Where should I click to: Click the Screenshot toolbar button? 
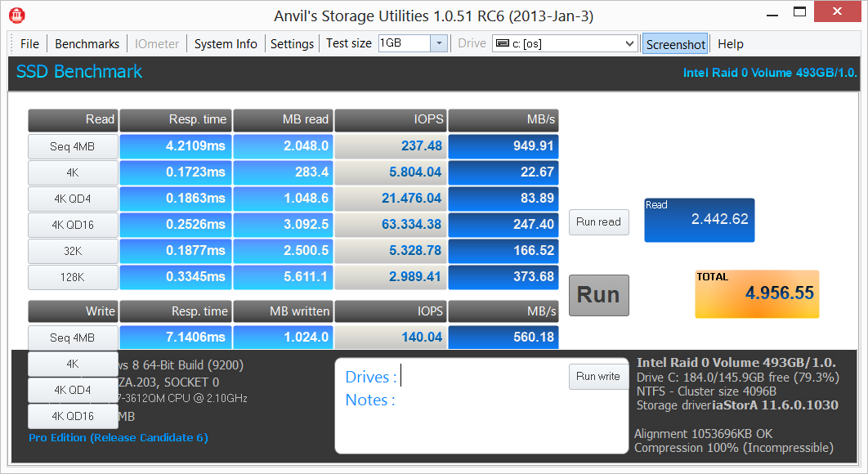click(x=675, y=44)
